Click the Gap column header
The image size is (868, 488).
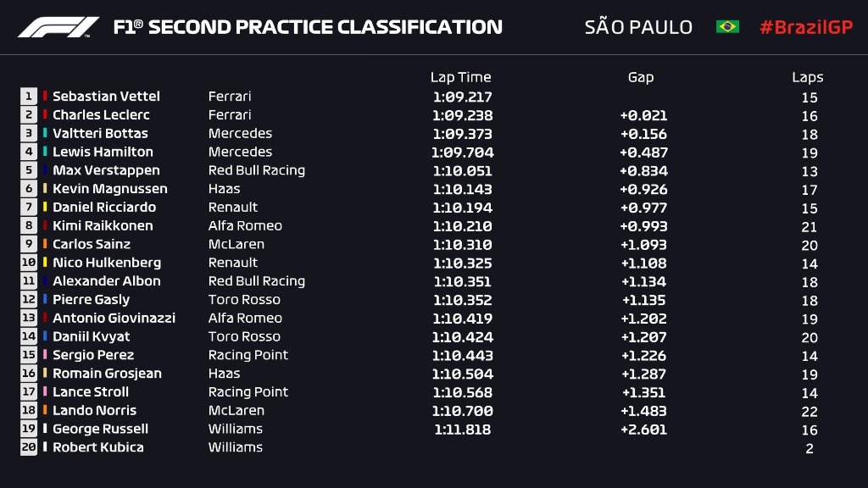click(x=641, y=77)
